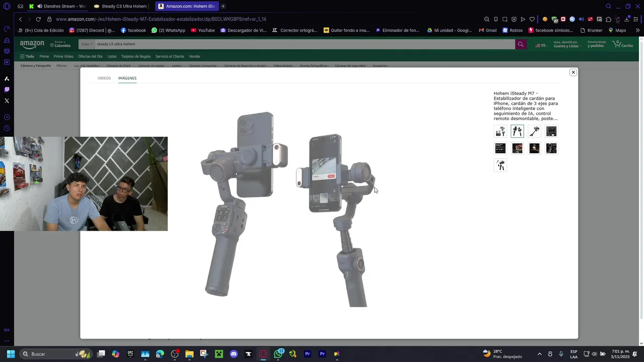Expand the Todos search category dropdown
Image resolution: width=644 pixels, height=362 pixels.
tap(87, 44)
